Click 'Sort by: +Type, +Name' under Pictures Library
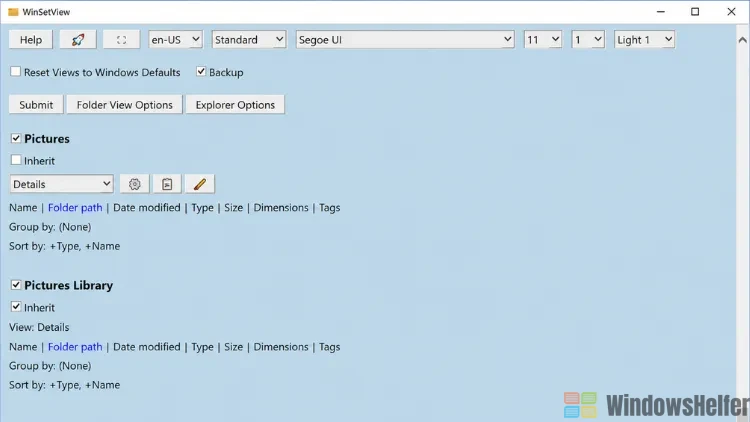750x422 pixels. [65, 385]
